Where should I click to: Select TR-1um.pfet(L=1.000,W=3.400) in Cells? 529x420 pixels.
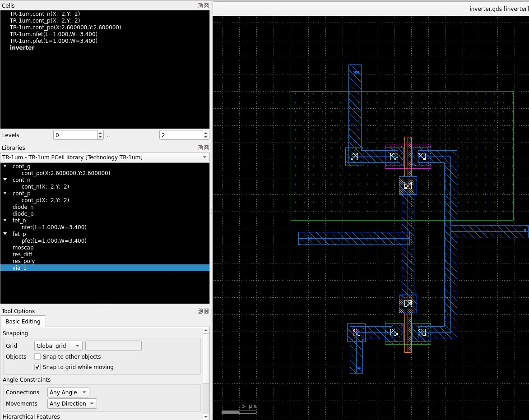tap(54, 41)
